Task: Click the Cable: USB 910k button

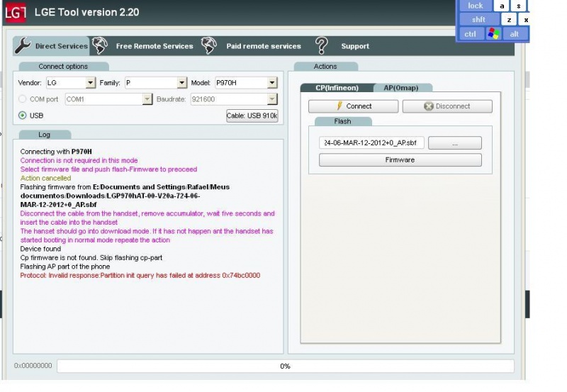Action: [x=252, y=116]
